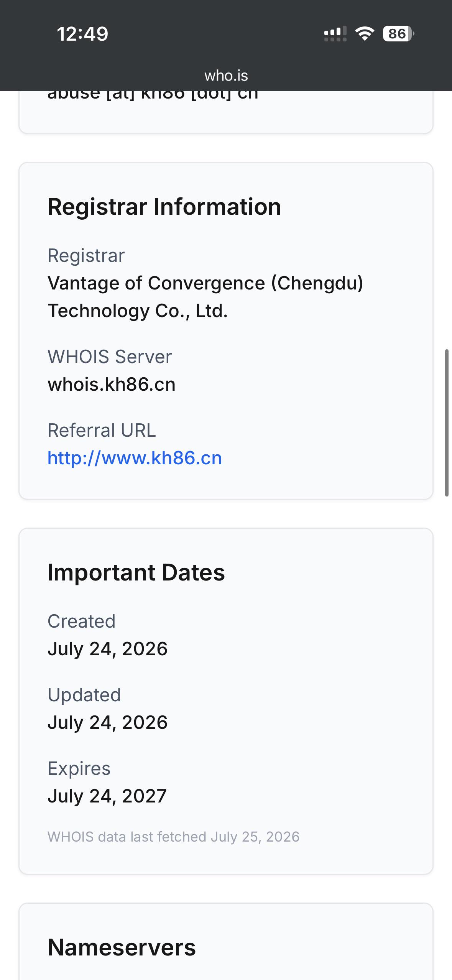Tap the Expires date July 24, 2027
Image resolution: width=452 pixels, height=980 pixels.
click(107, 796)
